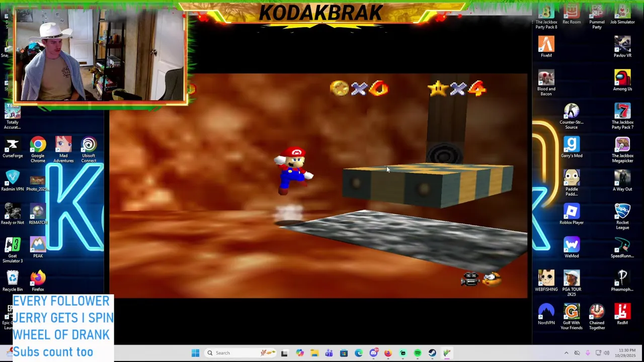This screenshot has height=362, width=644.
Task: Launch CurseForge from the desktop
Action: [13, 147]
